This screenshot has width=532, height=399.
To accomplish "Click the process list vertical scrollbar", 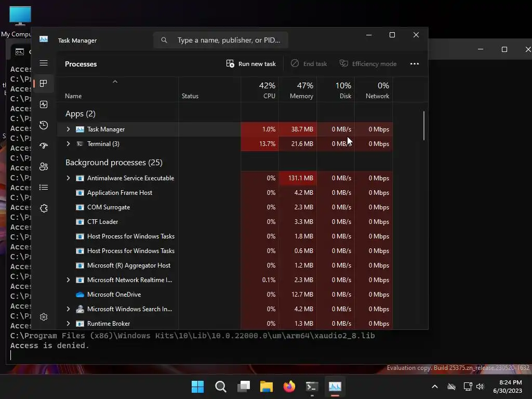I will [424, 126].
